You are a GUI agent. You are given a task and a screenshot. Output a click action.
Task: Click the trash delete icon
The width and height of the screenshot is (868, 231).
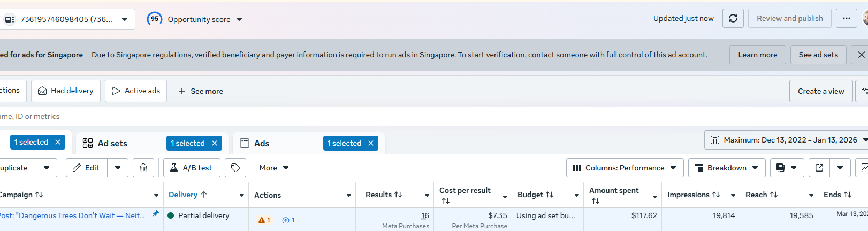pyautogui.click(x=143, y=168)
